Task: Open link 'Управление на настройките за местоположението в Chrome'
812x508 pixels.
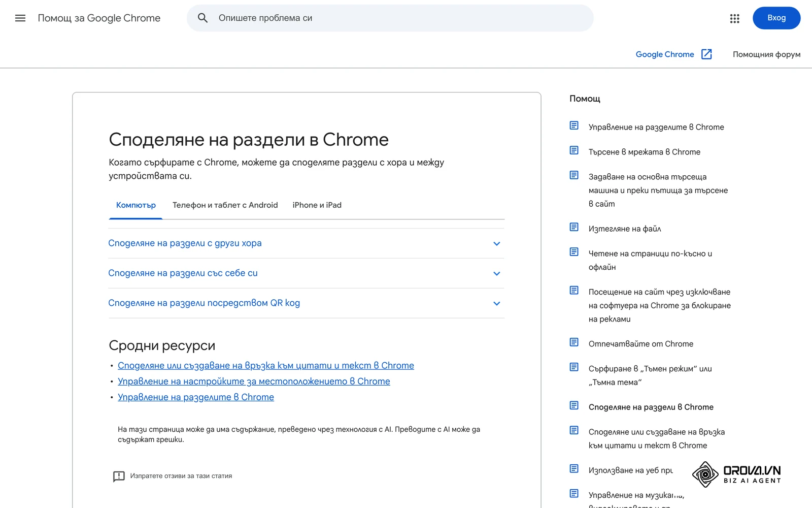Action: point(254,382)
